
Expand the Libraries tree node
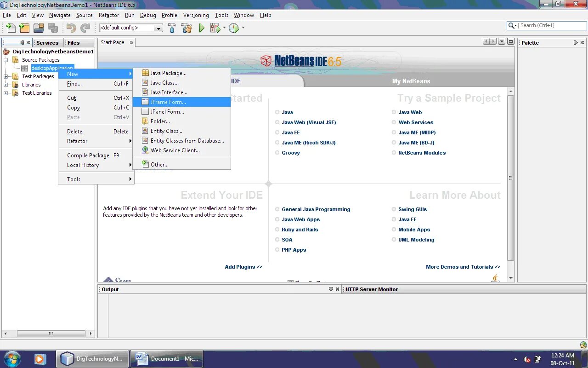6,85
